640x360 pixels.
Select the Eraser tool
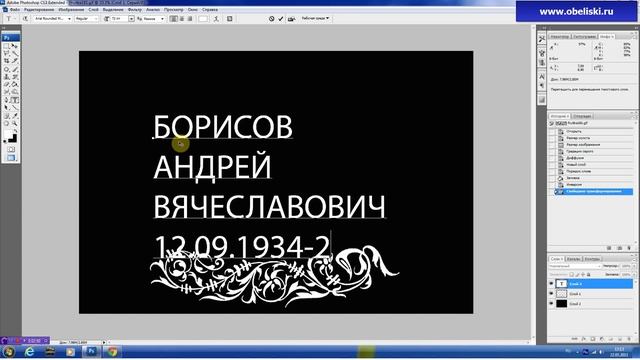pyautogui.click(x=7, y=84)
